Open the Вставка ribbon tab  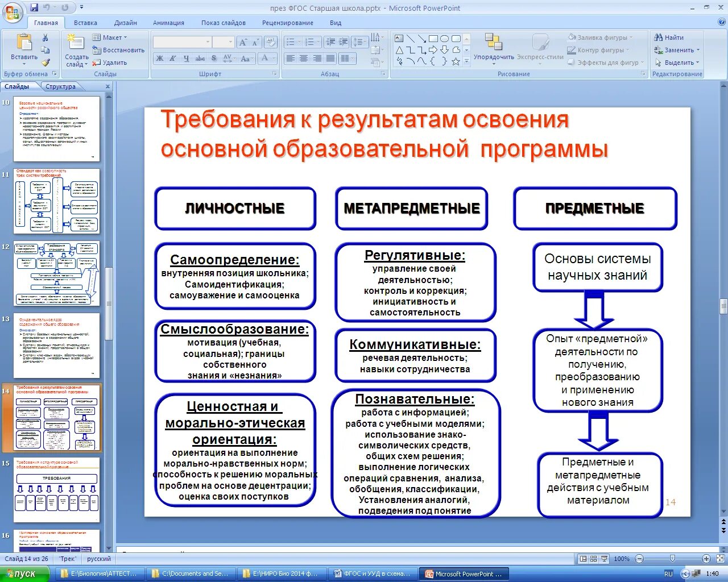(85, 23)
